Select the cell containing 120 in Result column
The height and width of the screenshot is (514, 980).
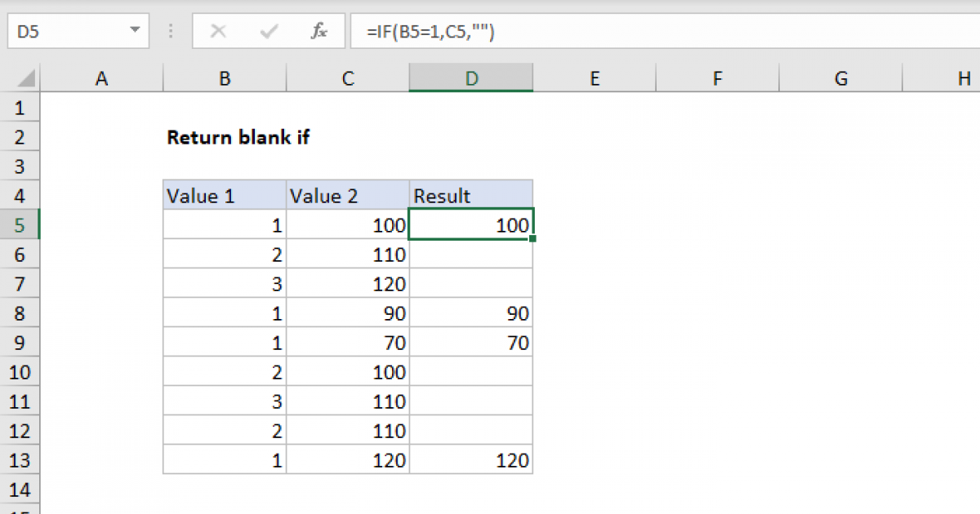[471, 459]
